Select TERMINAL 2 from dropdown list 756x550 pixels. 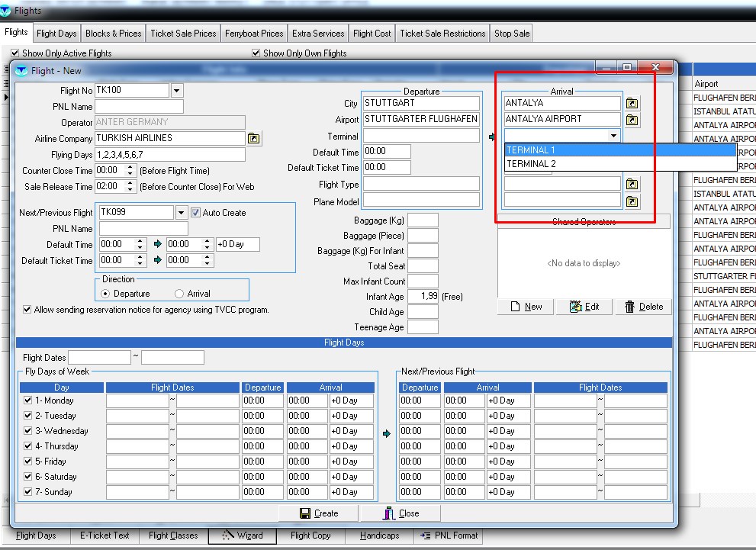(x=532, y=164)
